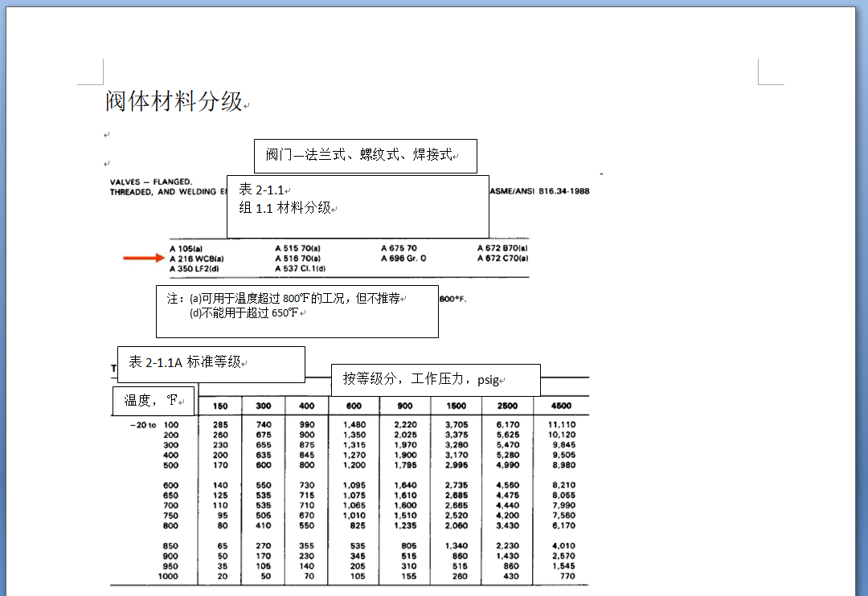Screen dimensions: 868x596
Task: Click the value 1,480 in the table
Action: point(354,425)
